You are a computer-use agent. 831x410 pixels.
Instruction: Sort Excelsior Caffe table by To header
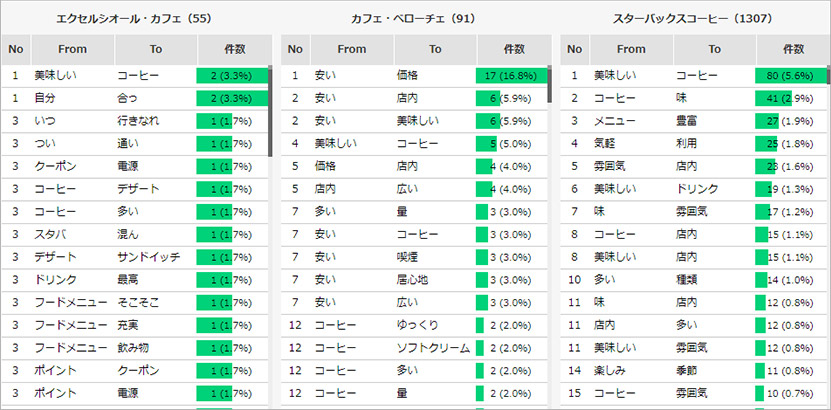(156, 50)
